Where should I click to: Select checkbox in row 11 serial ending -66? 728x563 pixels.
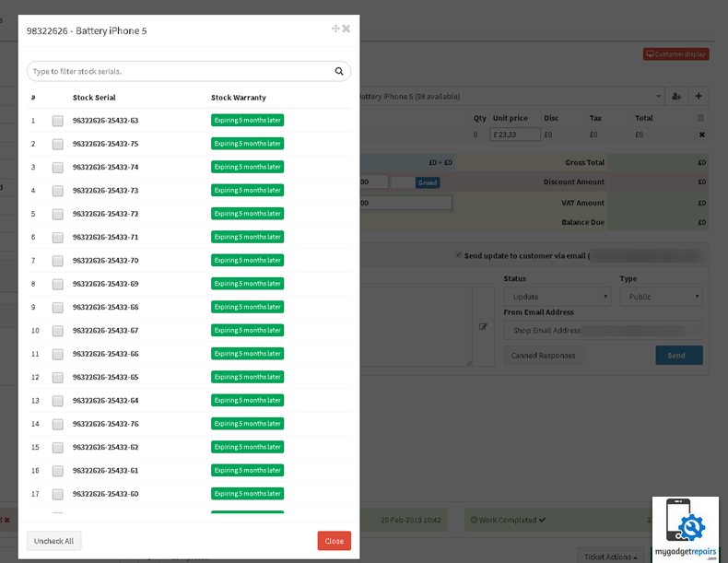point(57,354)
